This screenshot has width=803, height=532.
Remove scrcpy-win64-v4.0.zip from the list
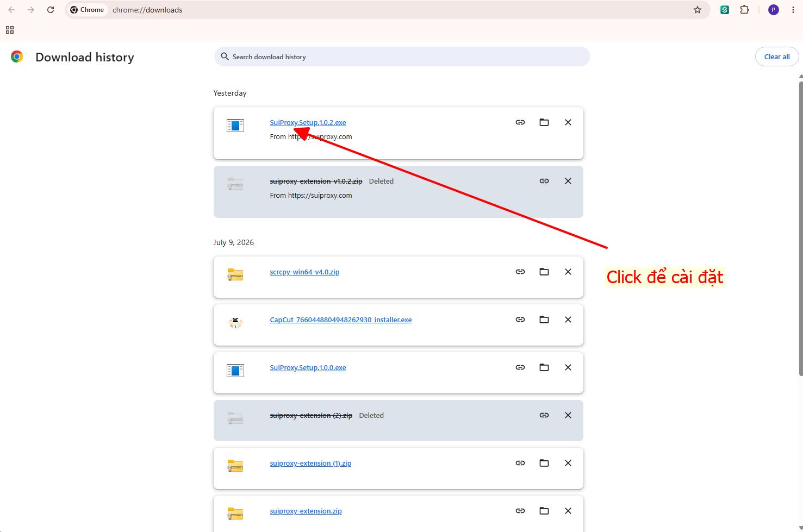tap(568, 272)
